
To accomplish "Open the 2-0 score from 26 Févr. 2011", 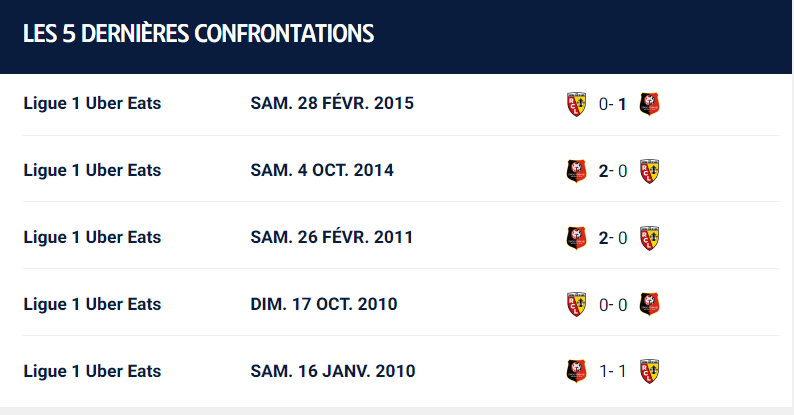I will click(613, 238).
